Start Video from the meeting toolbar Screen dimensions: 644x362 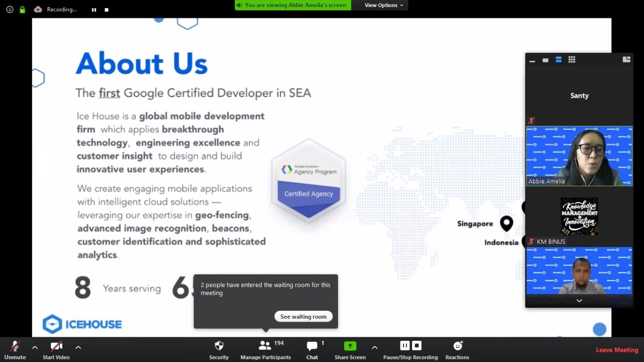click(x=56, y=350)
